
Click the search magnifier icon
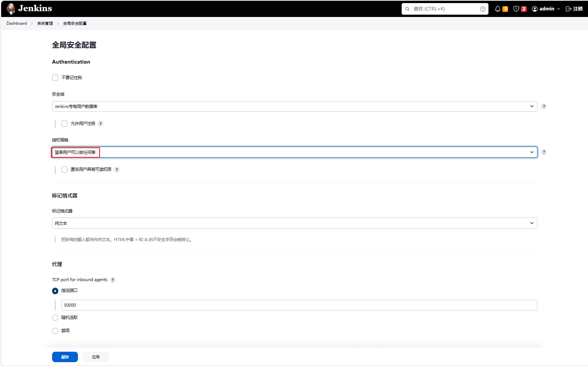pyautogui.click(x=407, y=9)
